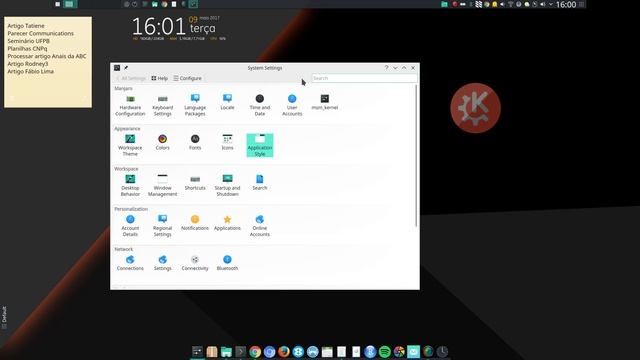This screenshot has height=360, width=640.
Task: Open Icons settings
Action: [x=227, y=142]
